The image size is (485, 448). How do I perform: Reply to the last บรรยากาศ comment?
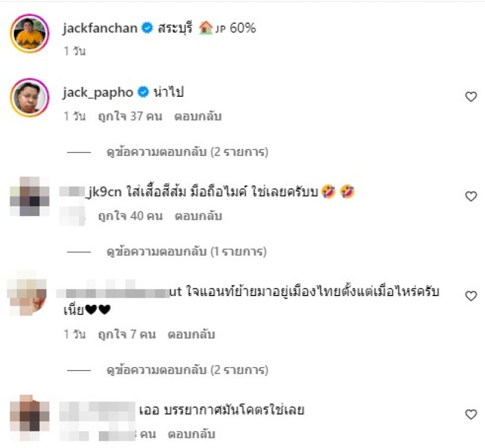(191, 434)
